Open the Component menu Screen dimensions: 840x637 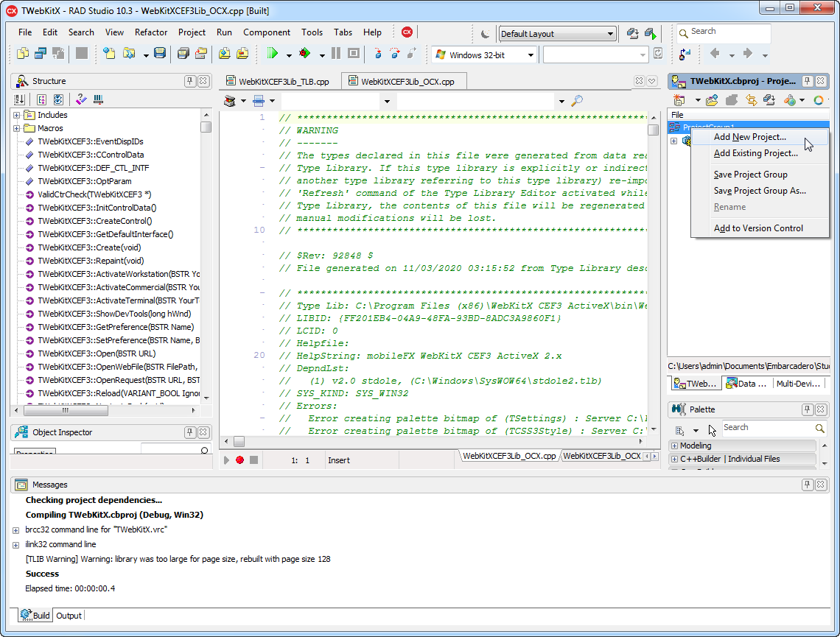[x=267, y=32]
